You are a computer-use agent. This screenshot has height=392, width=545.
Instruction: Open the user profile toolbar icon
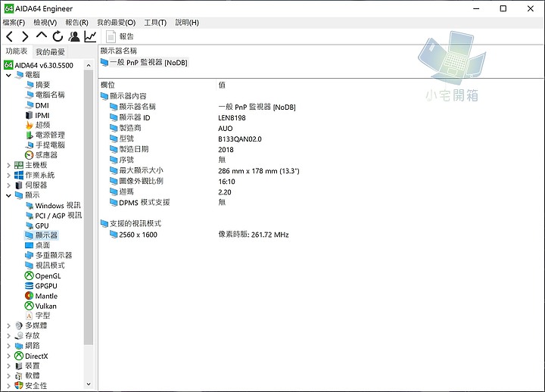tap(73, 36)
